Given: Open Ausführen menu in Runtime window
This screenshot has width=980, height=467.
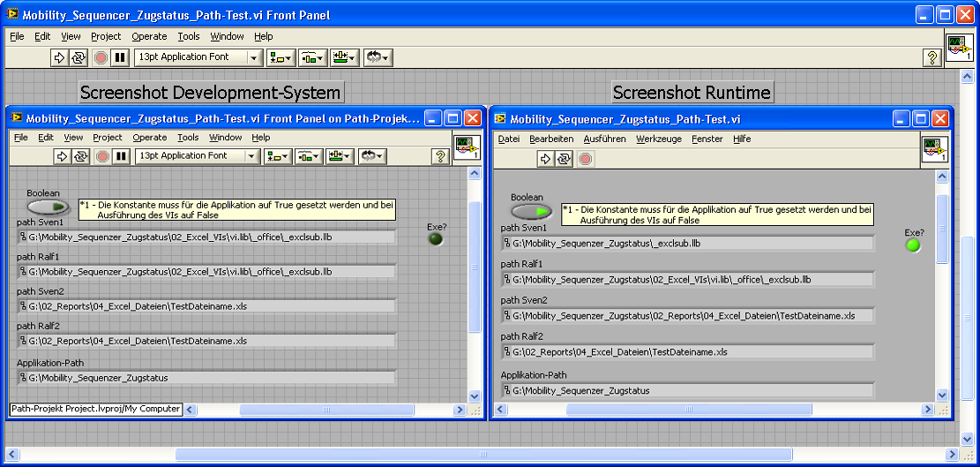Looking at the screenshot, I should [604, 139].
